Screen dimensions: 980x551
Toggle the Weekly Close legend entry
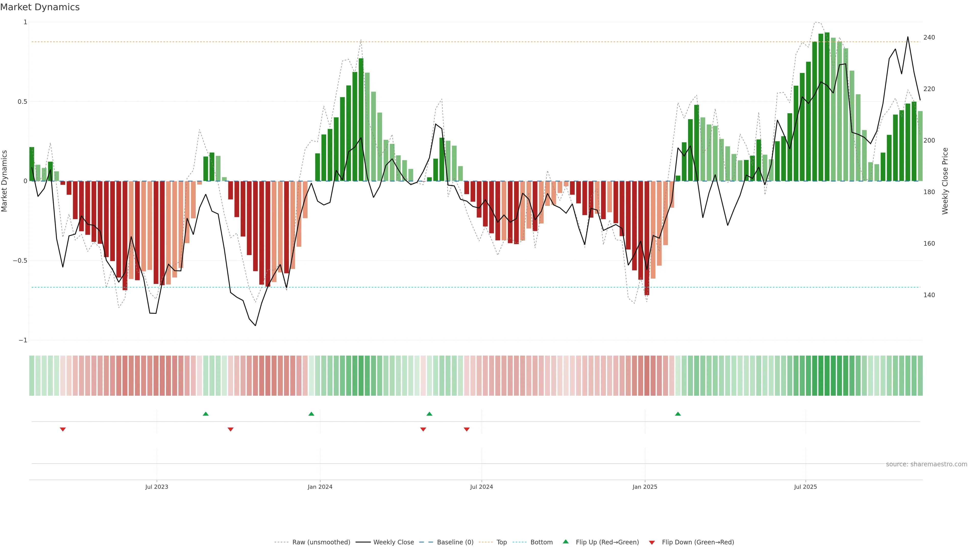click(x=393, y=542)
